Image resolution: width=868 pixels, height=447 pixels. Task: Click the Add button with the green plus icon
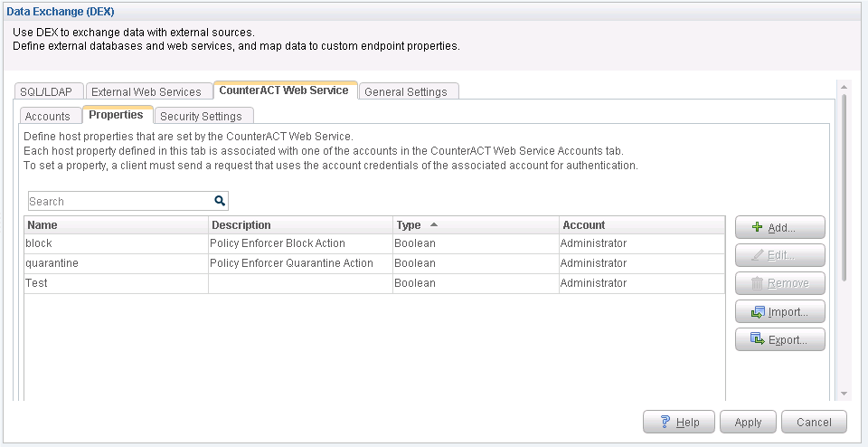[779, 226]
